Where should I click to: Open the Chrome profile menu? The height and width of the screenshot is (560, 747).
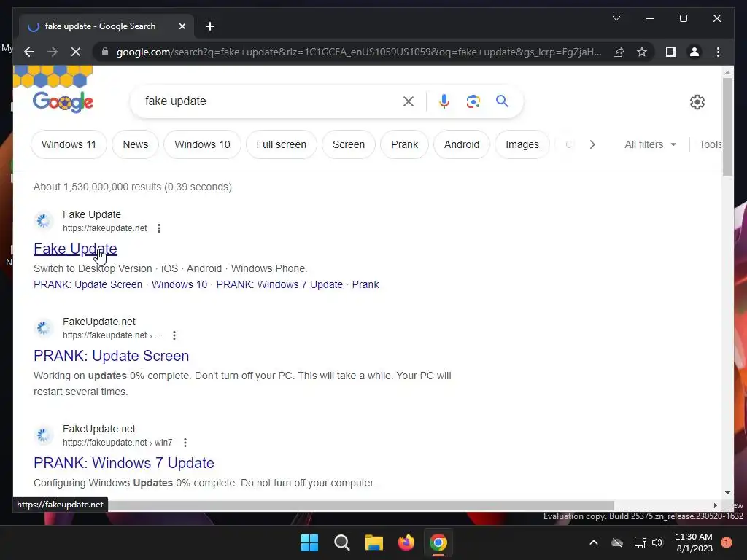[x=694, y=52]
